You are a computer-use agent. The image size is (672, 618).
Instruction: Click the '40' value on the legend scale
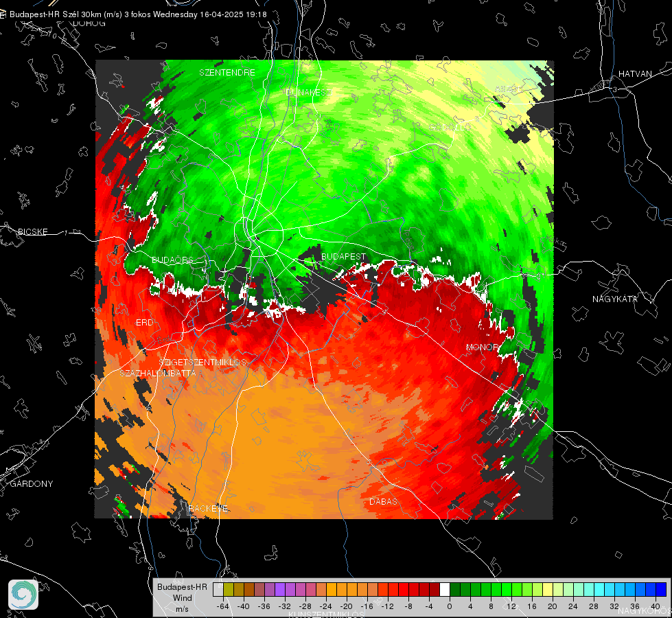point(656,606)
